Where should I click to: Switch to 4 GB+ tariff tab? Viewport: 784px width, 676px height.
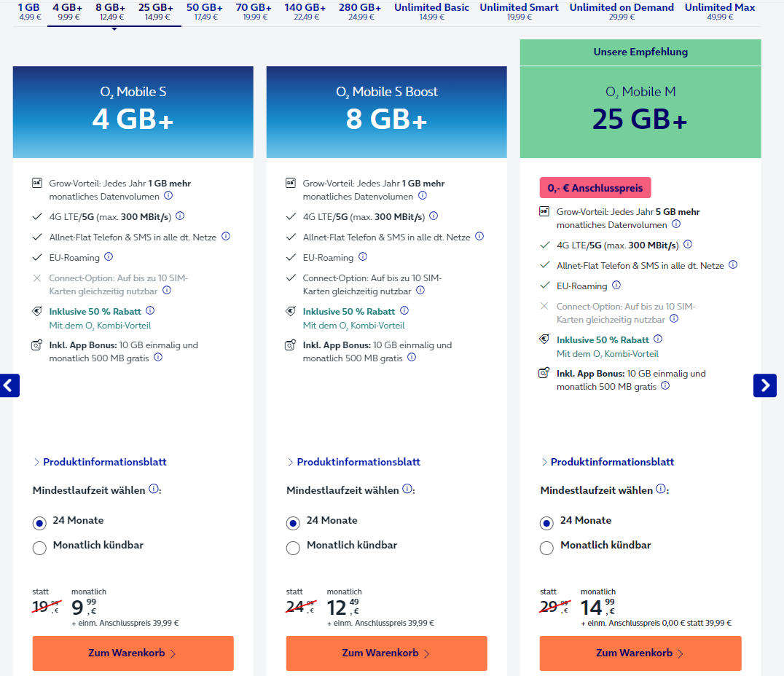pos(68,12)
